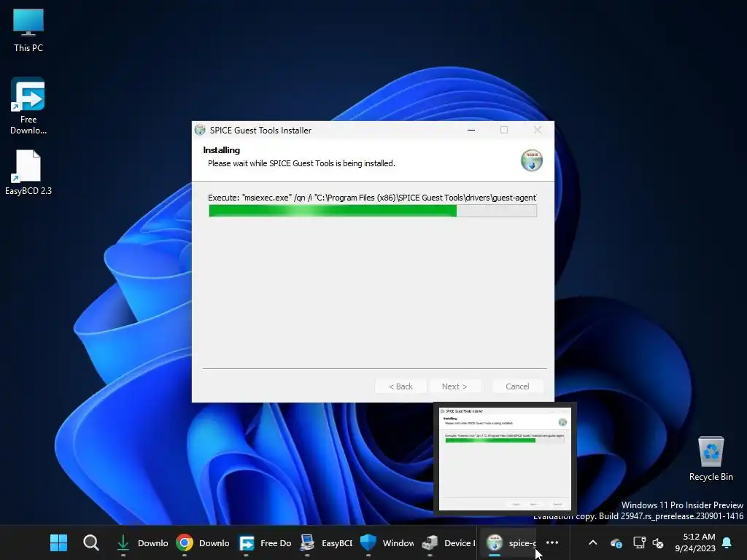Click the disabled maximize button of installer
Screen dimensions: 747x560
click(x=504, y=130)
